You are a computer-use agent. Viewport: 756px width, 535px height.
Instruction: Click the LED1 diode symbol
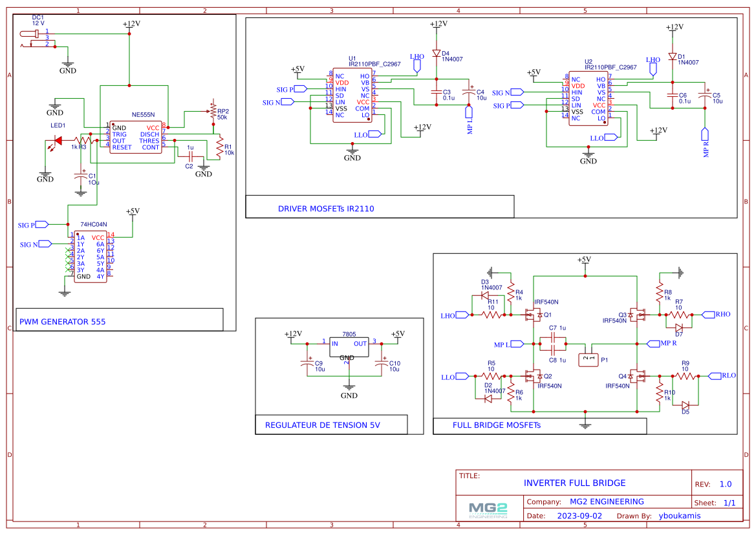click(58, 139)
